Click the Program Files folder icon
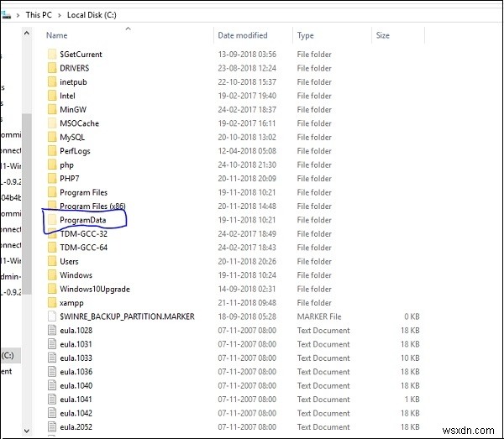Screen dimensions: 504x439 tap(52, 192)
